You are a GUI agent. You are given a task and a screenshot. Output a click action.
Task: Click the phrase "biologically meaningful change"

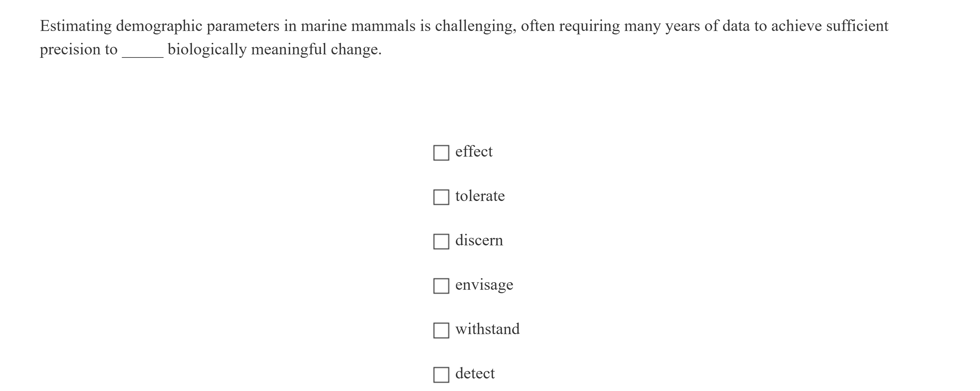275,49
